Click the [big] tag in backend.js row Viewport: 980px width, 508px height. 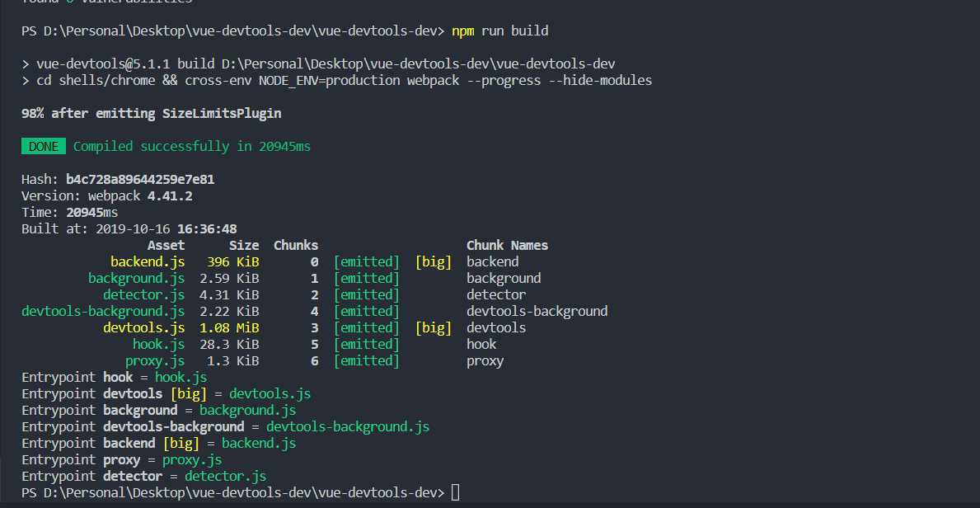point(433,262)
